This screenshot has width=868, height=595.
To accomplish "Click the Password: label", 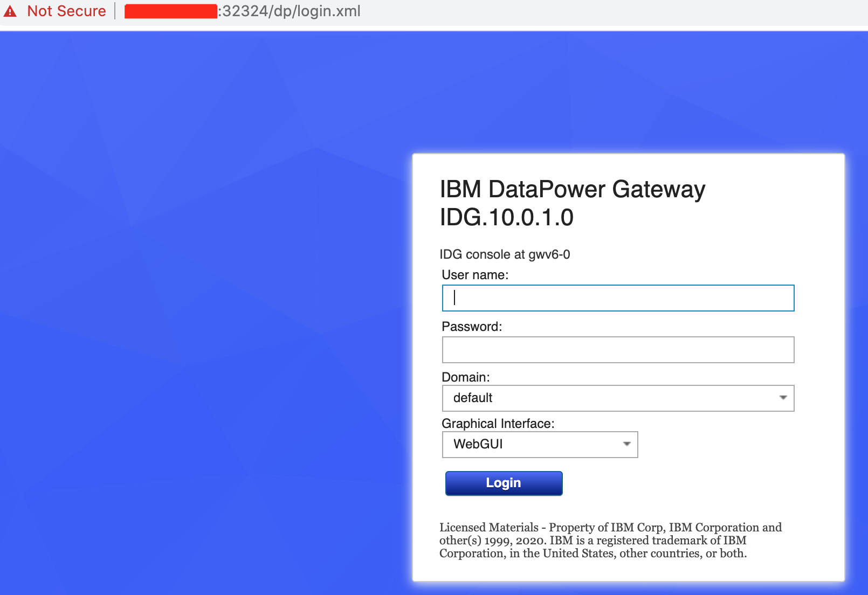I will pos(472,327).
